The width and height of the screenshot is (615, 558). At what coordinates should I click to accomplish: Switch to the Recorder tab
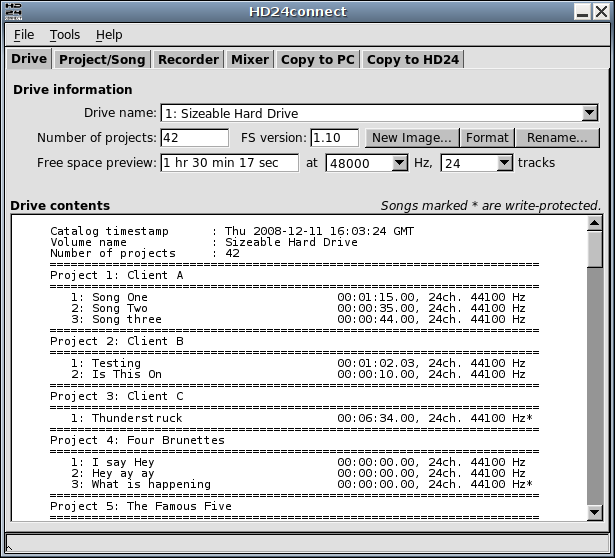click(188, 60)
